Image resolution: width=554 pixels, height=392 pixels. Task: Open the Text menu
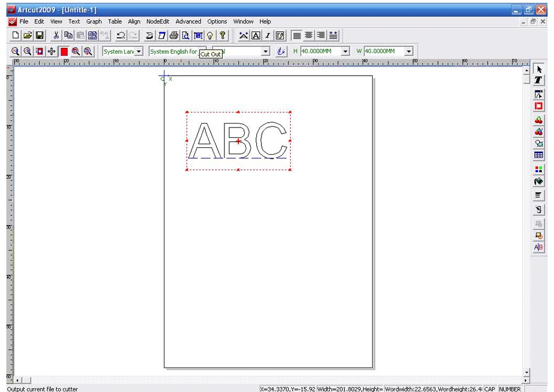74,21
